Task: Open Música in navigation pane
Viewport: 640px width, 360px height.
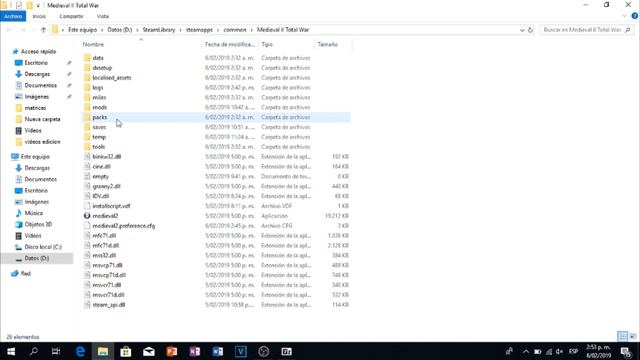Action: 33,213
